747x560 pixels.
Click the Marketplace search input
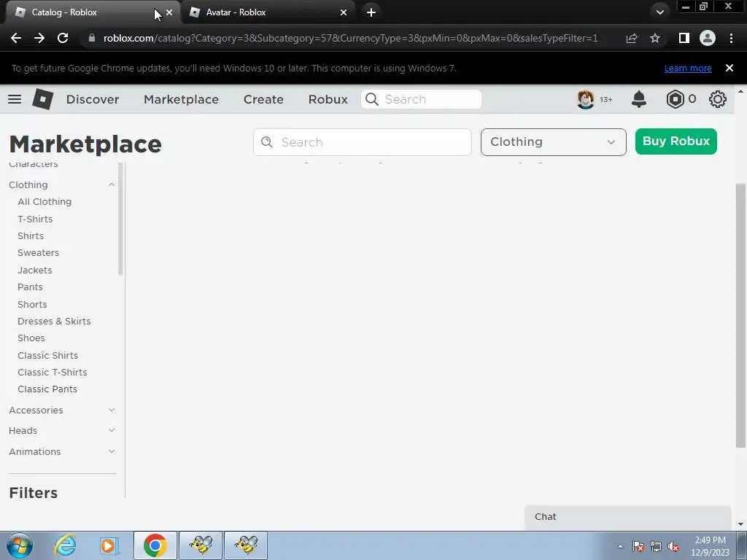pos(363,142)
